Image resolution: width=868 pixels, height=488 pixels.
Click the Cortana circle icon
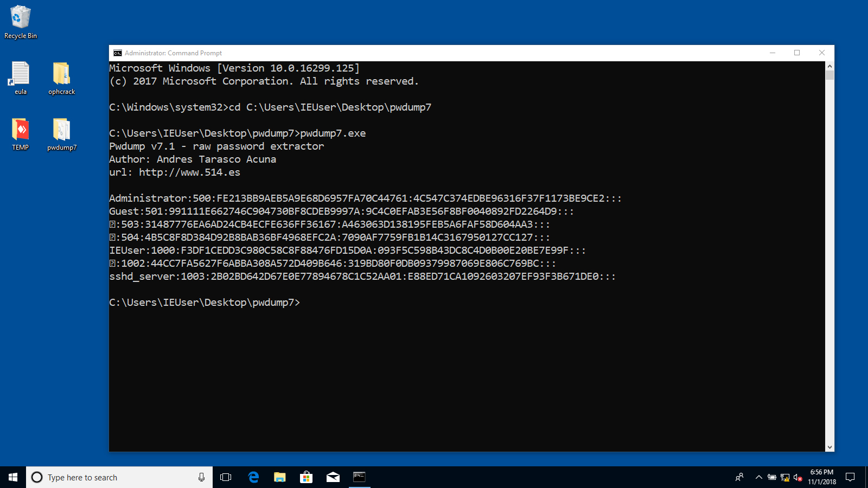37,477
